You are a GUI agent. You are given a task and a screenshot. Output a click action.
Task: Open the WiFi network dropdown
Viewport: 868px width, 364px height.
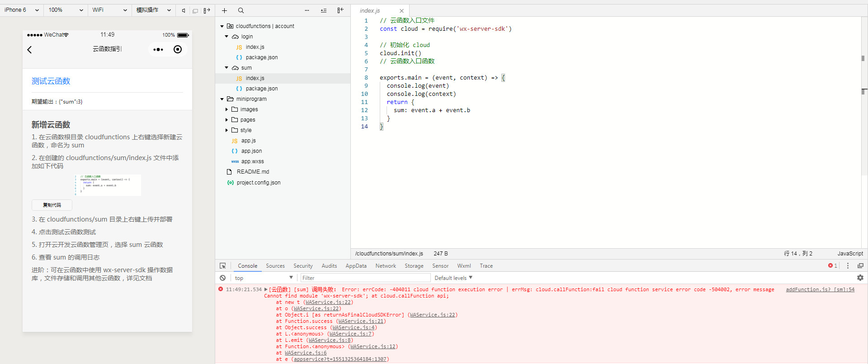click(109, 10)
